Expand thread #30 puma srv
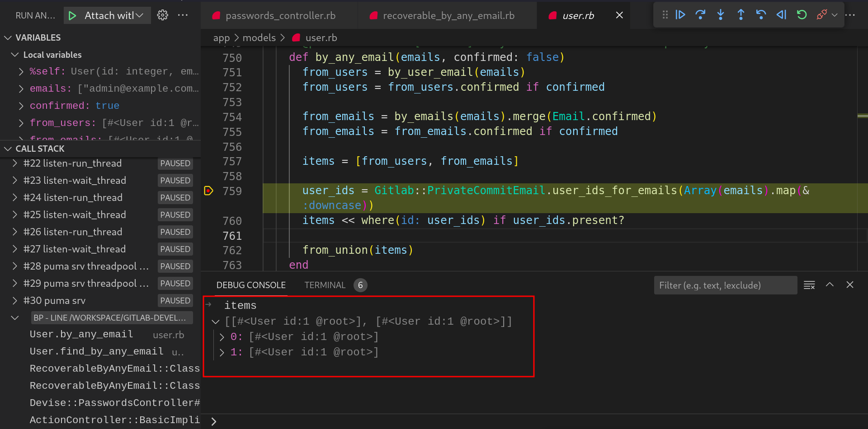This screenshot has height=429, width=868. tap(15, 300)
